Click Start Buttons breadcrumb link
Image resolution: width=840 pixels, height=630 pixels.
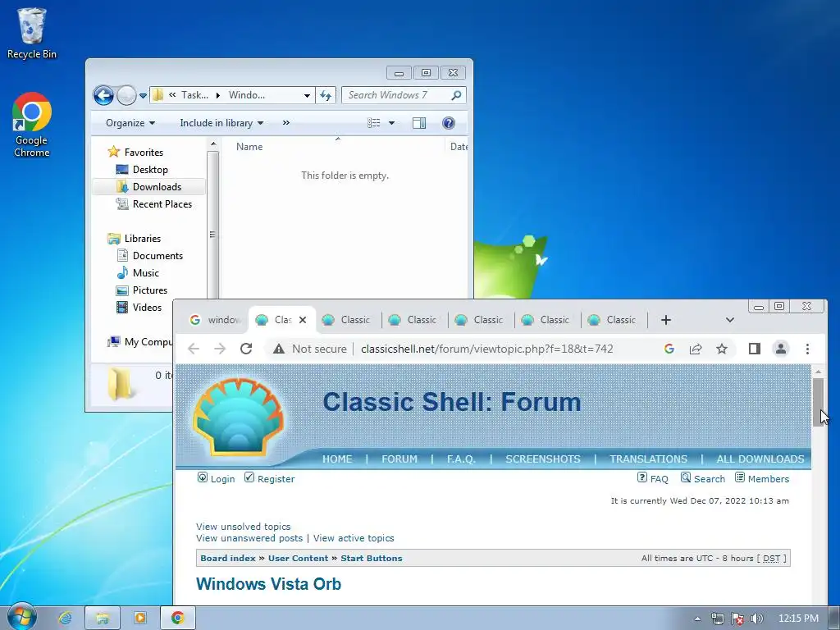click(x=372, y=558)
